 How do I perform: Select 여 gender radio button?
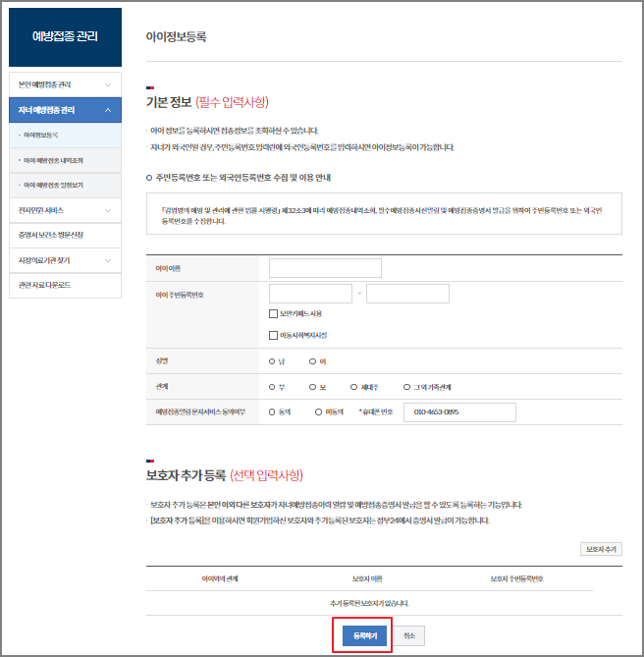tap(312, 361)
